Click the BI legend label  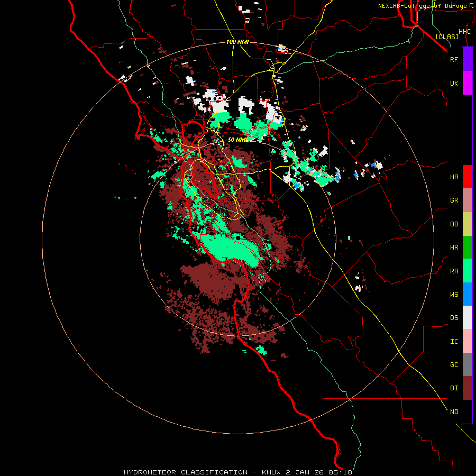(454, 388)
